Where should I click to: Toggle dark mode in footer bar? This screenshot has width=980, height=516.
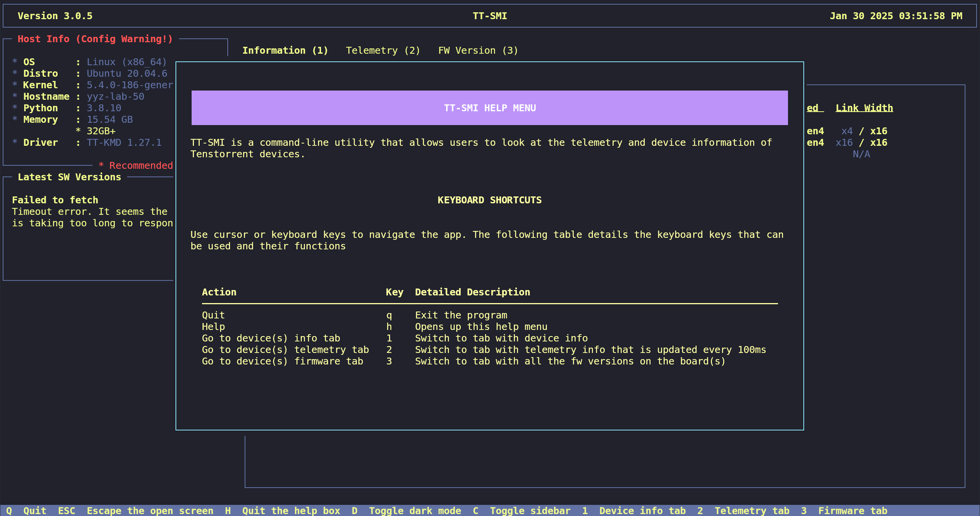(x=407, y=511)
